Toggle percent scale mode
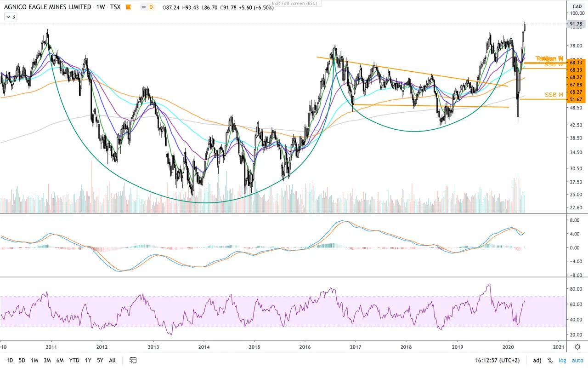The image size is (588, 368). tap(550, 360)
